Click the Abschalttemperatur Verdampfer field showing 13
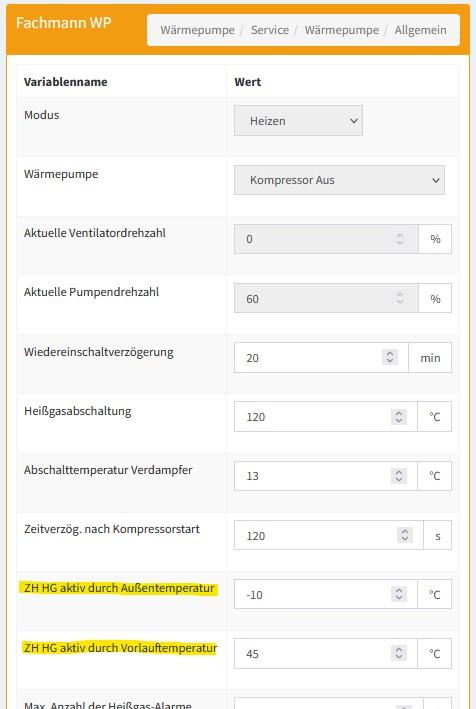This screenshot has height=709, width=476. 325,476
